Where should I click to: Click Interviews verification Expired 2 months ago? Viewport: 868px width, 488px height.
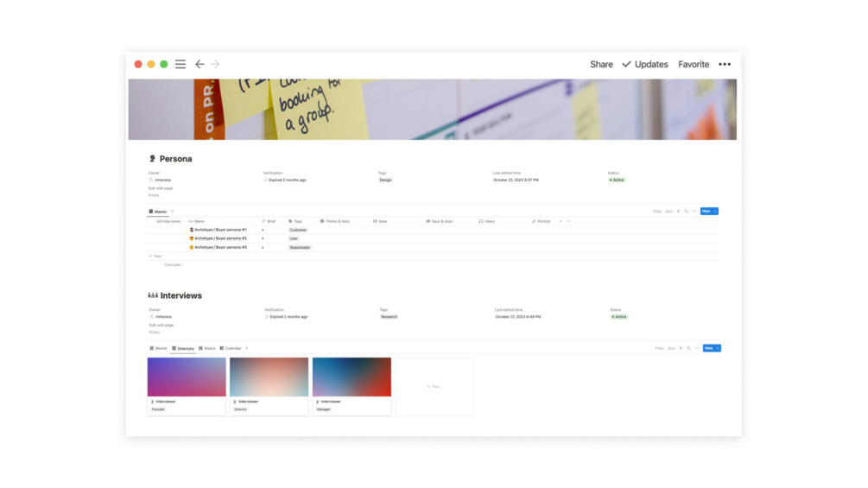(286, 317)
